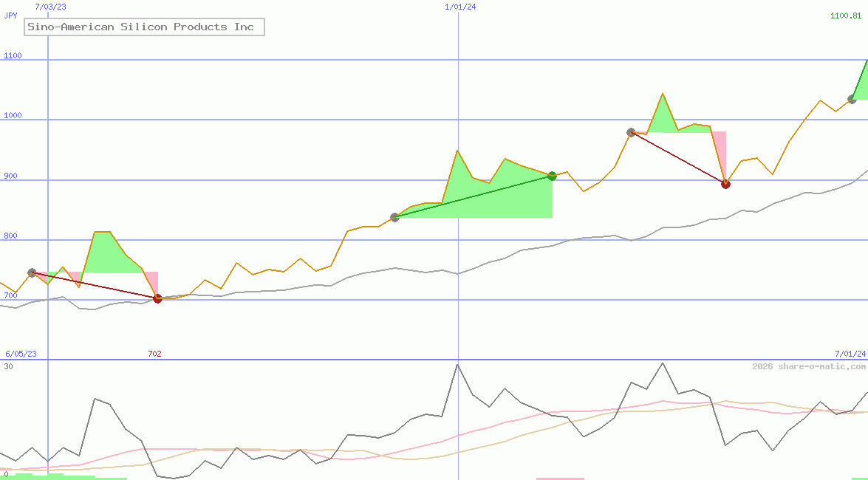This screenshot has height=480, width=868.
Task: Click the green 1100.81 latest price value
Action: click(x=846, y=16)
